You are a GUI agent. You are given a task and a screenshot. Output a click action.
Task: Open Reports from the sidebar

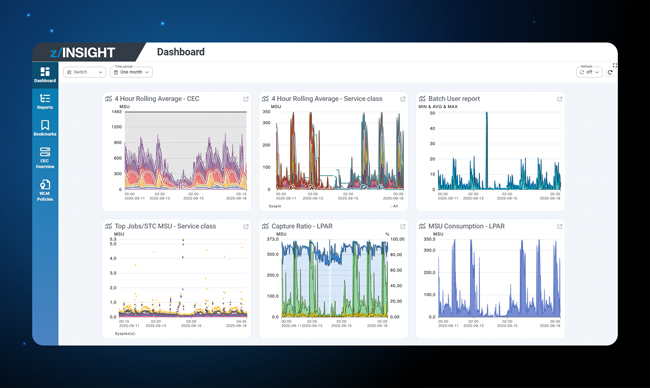(45, 102)
